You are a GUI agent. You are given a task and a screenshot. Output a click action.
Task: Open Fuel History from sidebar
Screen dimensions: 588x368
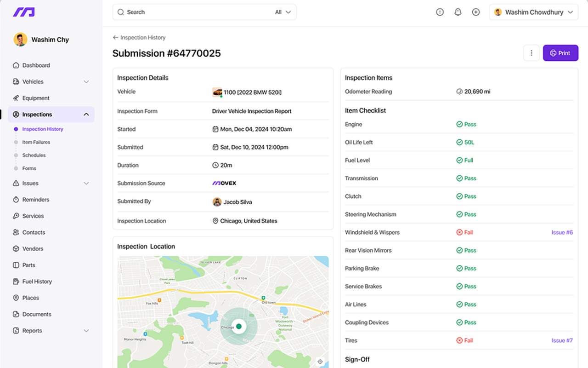pos(37,282)
